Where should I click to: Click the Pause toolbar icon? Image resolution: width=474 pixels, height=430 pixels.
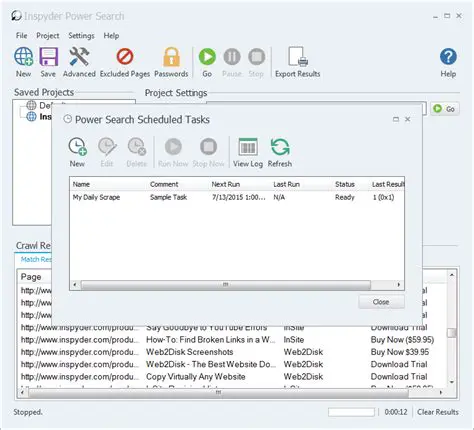232,56
